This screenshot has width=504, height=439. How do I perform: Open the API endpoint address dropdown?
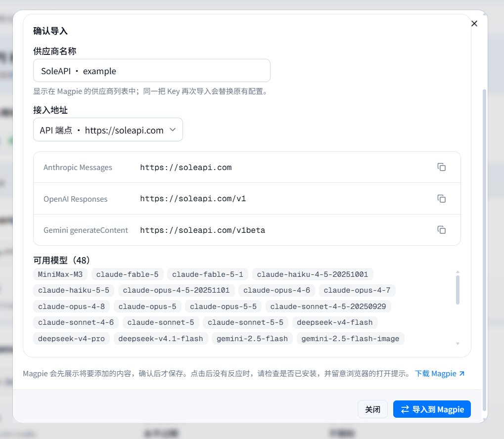[108, 130]
